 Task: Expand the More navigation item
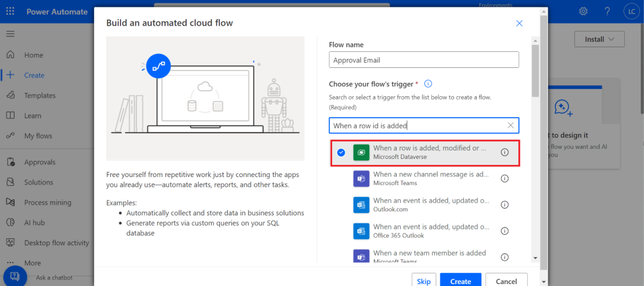coord(32,263)
